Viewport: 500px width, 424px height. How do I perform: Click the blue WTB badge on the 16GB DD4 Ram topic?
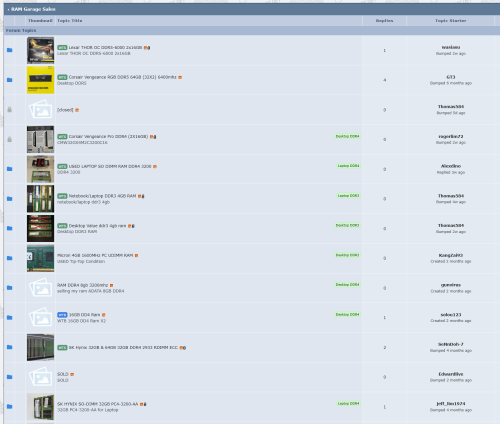pos(62,315)
